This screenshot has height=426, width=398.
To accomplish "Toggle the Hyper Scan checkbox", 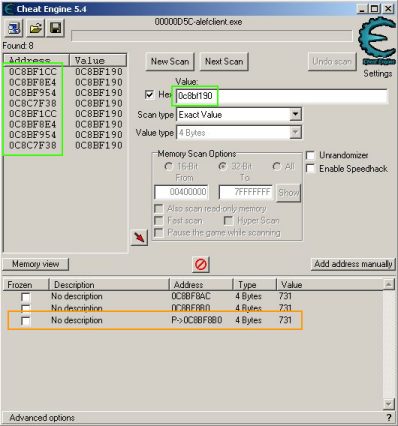I will [x=228, y=221].
